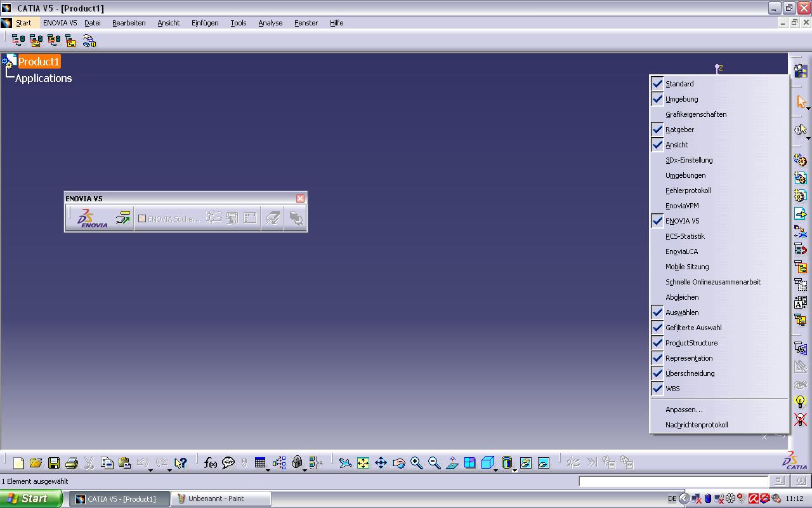The height and width of the screenshot is (508, 812).
Task: Click the CATIA V5 taskbar button
Action: (x=119, y=498)
